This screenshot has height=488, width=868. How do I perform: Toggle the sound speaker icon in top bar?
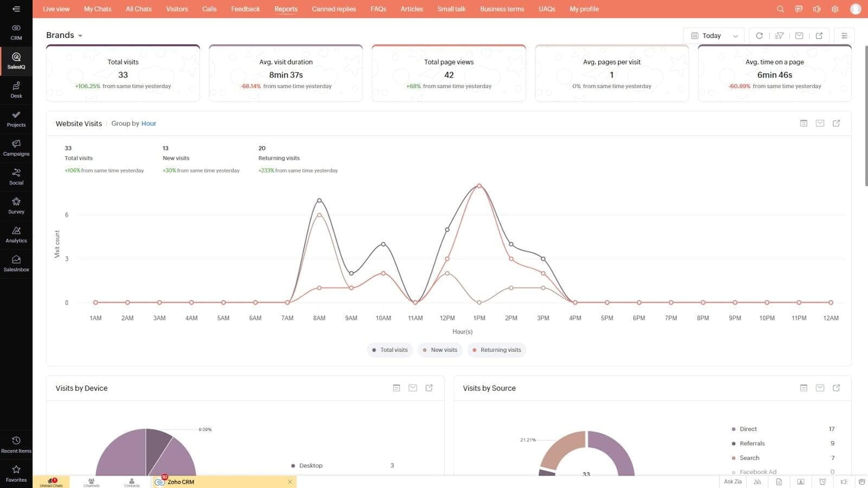point(816,9)
